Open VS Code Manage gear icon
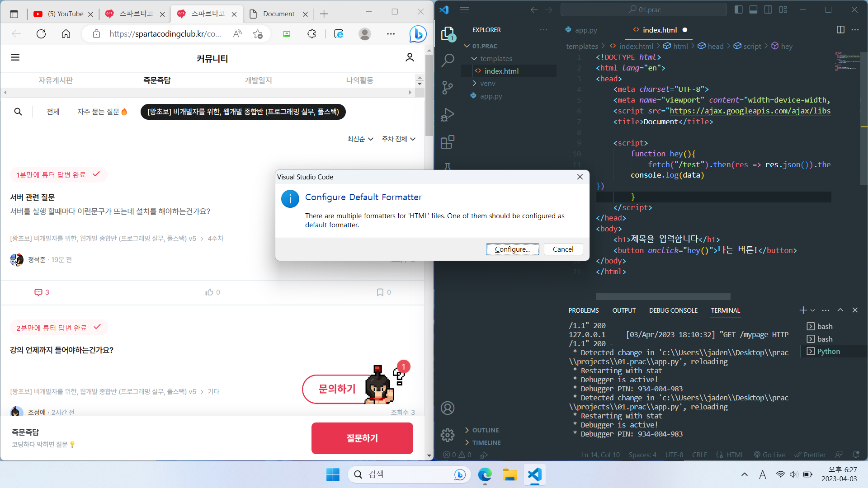 click(448, 435)
